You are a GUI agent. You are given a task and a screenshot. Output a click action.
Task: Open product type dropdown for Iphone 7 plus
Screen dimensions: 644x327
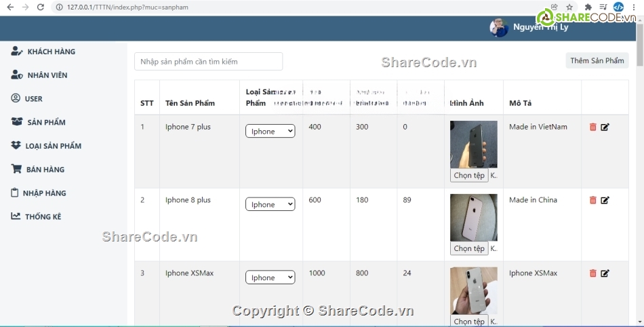point(270,131)
